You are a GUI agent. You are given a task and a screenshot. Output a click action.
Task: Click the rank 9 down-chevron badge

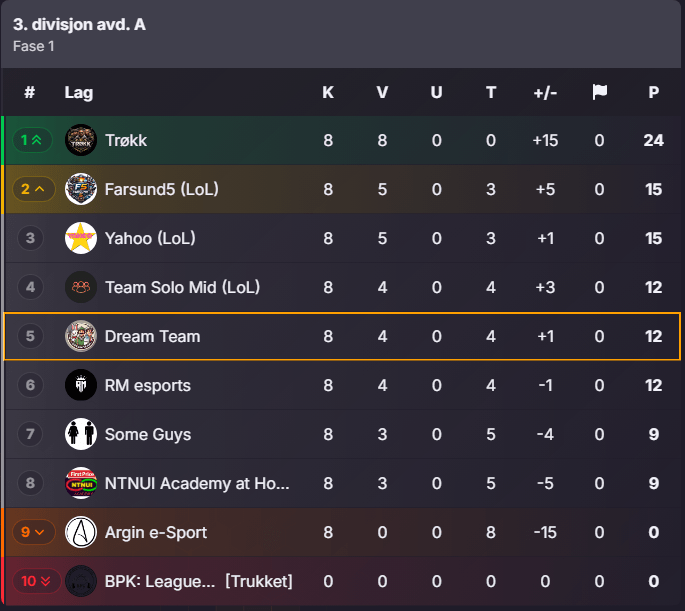pyautogui.click(x=34, y=532)
